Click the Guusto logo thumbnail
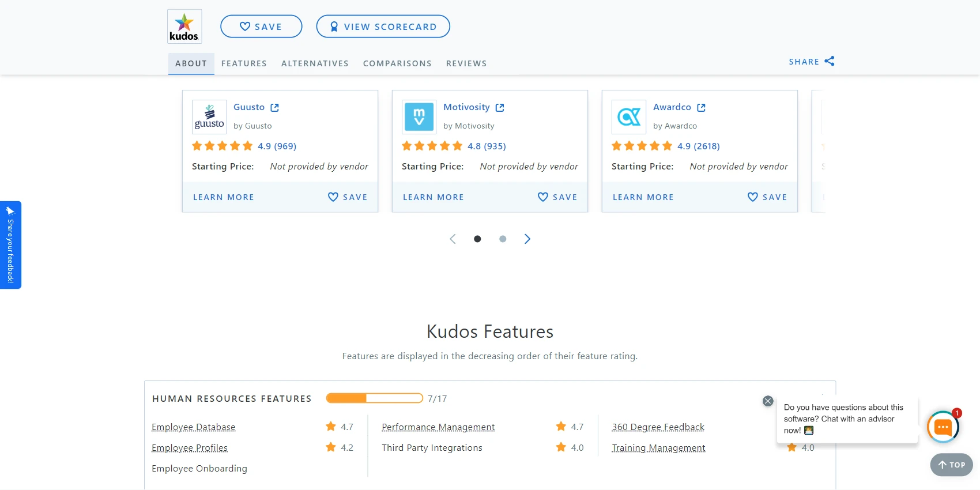The height and width of the screenshot is (490, 980). click(209, 117)
